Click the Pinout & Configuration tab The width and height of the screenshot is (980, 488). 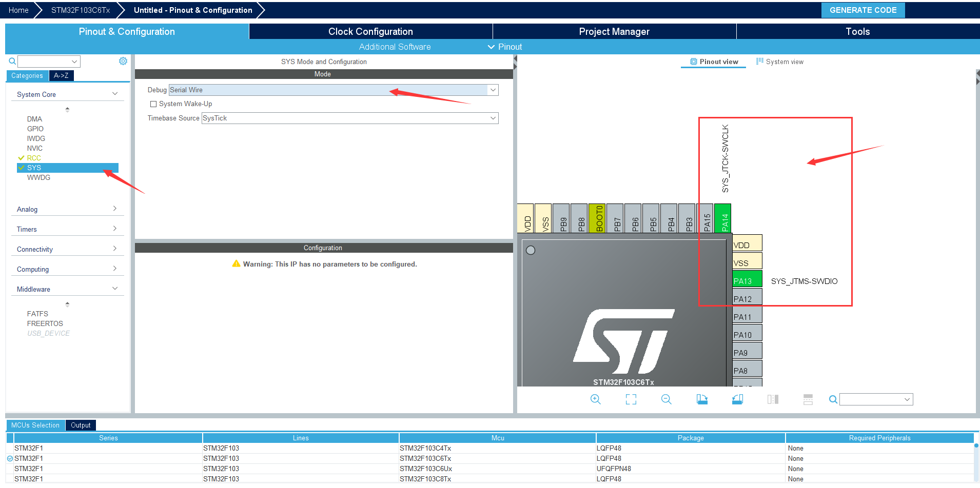click(x=127, y=31)
